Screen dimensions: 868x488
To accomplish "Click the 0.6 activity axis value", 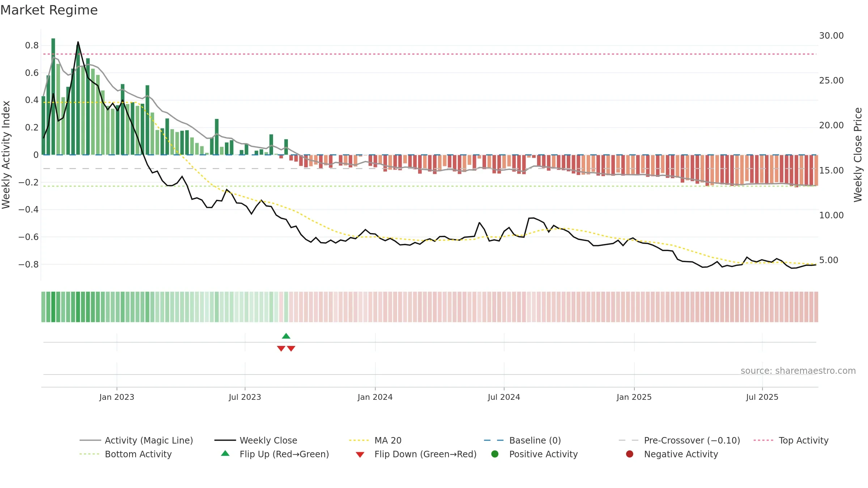I will (32, 73).
